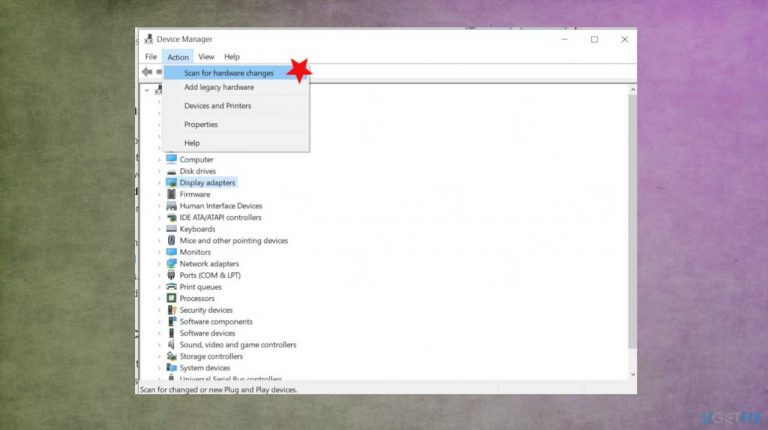The width and height of the screenshot is (768, 430).
Task: Click the Mice and other pointing devices icon
Action: click(171, 240)
